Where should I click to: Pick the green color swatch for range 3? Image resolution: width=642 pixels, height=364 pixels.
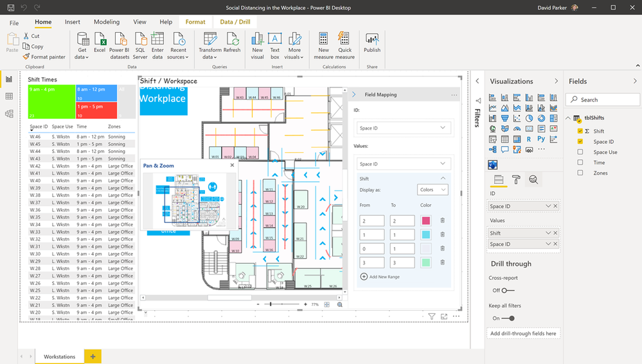point(426,263)
